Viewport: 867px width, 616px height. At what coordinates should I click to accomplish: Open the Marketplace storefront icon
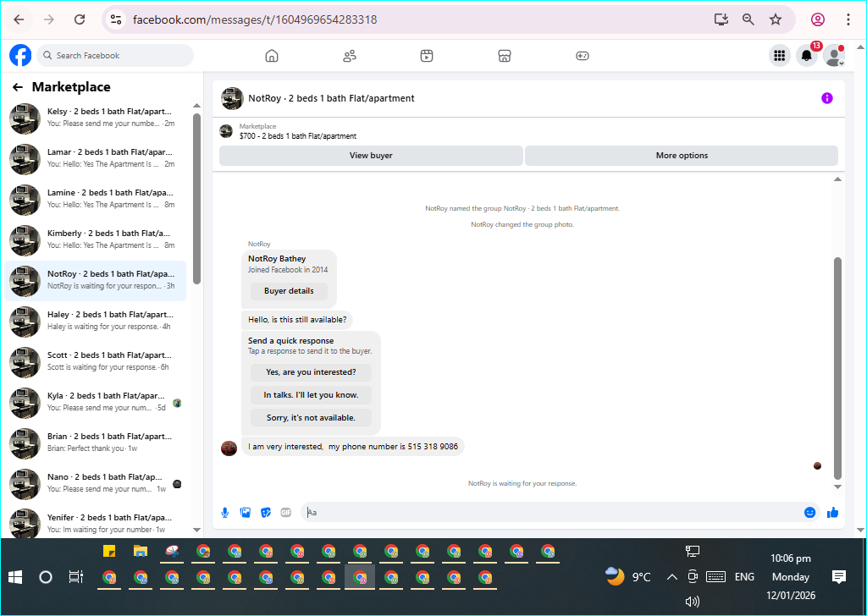click(505, 56)
